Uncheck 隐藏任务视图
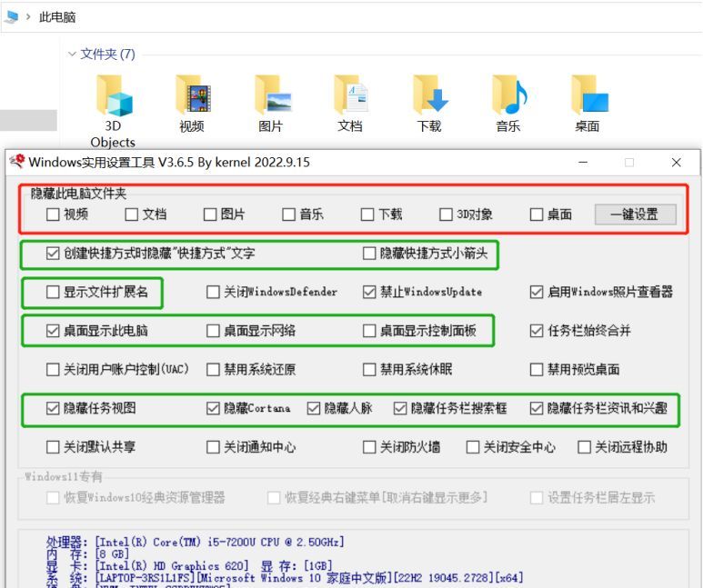Image resolution: width=703 pixels, height=588 pixels. [53, 408]
